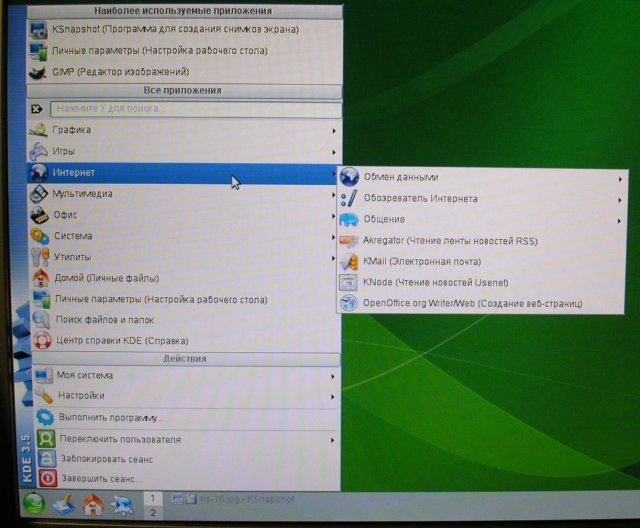
Task: Click the Переключить пользователя icon
Action: click(x=46, y=439)
